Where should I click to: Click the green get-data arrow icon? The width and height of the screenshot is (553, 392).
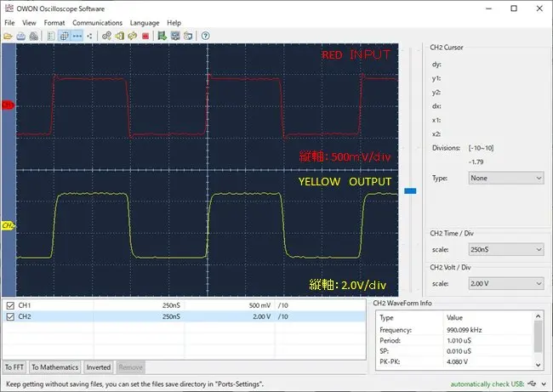[120, 36]
